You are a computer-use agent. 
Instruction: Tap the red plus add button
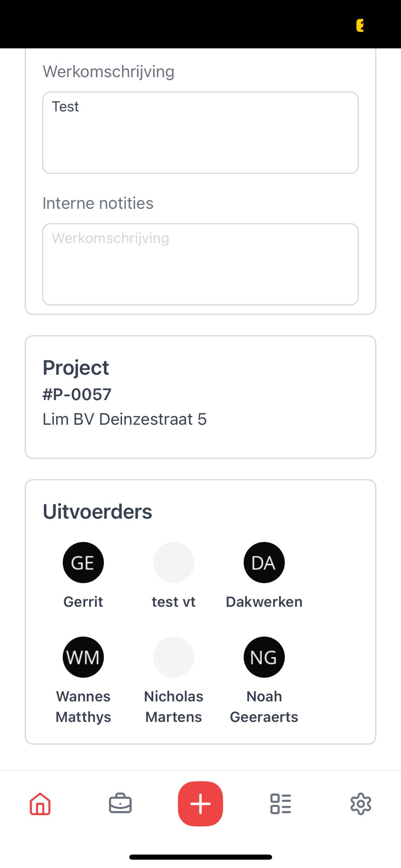pos(200,804)
